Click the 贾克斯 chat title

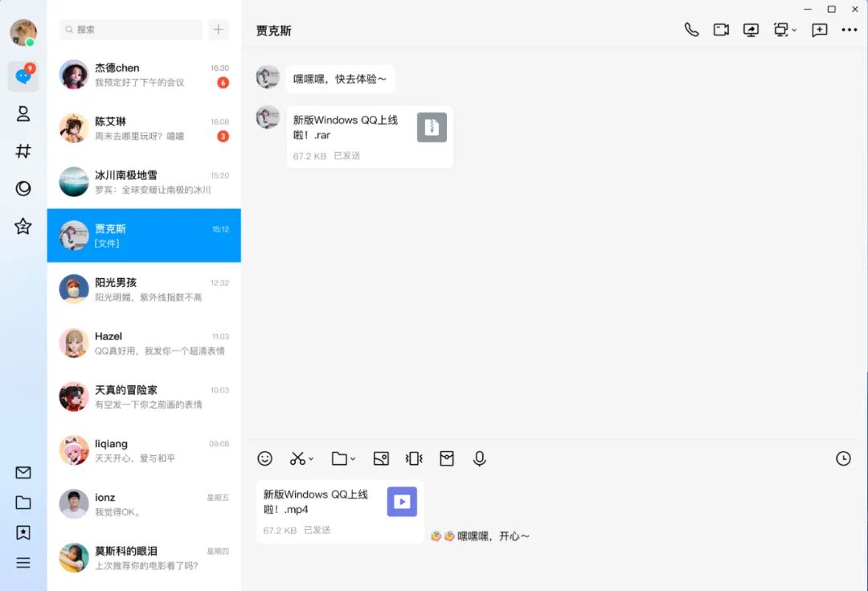(x=273, y=31)
